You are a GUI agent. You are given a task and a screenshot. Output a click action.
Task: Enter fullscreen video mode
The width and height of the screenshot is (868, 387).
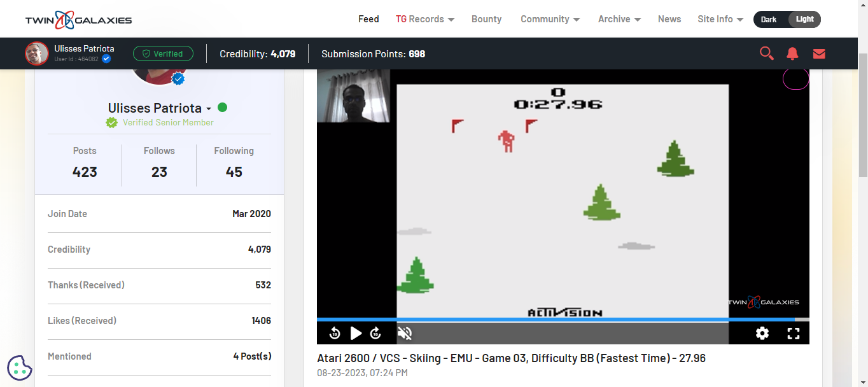pyautogui.click(x=793, y=333)
